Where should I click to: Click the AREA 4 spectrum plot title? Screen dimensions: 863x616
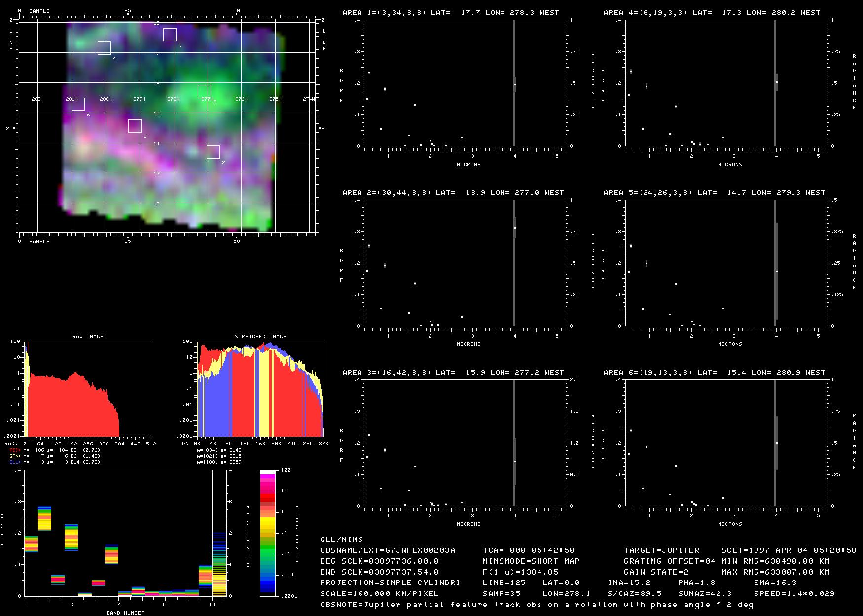(x=712, y=12)
